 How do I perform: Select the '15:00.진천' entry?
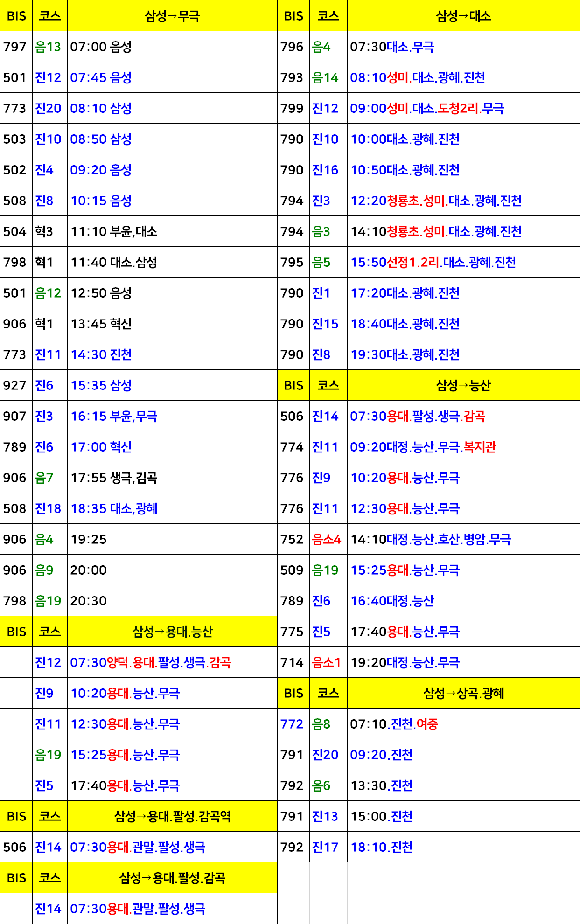coord(463,816)
